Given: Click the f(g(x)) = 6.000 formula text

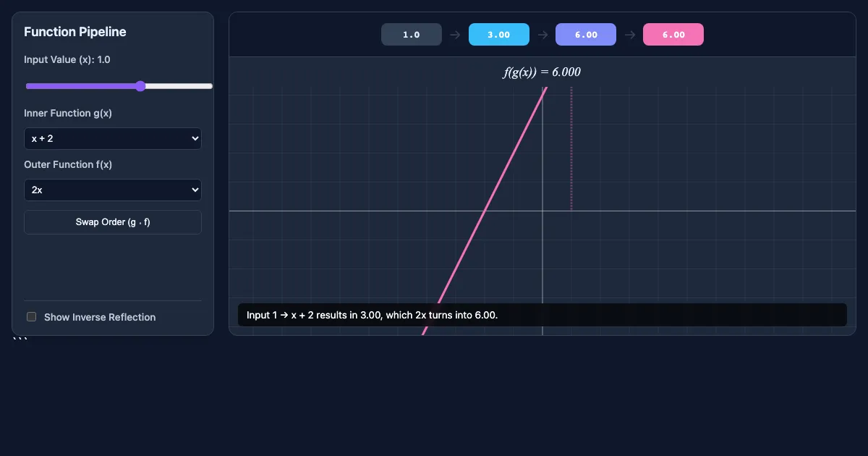Looking at the screenshot, I should pos(542,72).
